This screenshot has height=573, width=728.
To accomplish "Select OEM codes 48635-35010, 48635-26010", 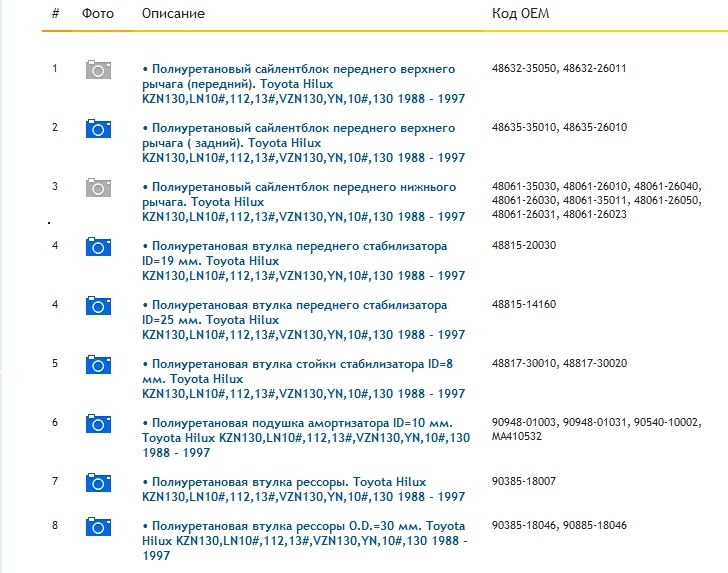I will (559, 127).
